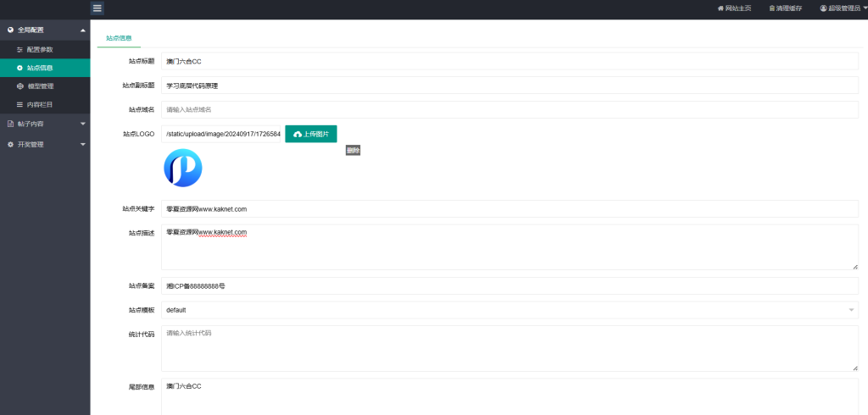Click the home icon beside 网站主页
This screenshot has width=868, height=415.
coord(721,8)
